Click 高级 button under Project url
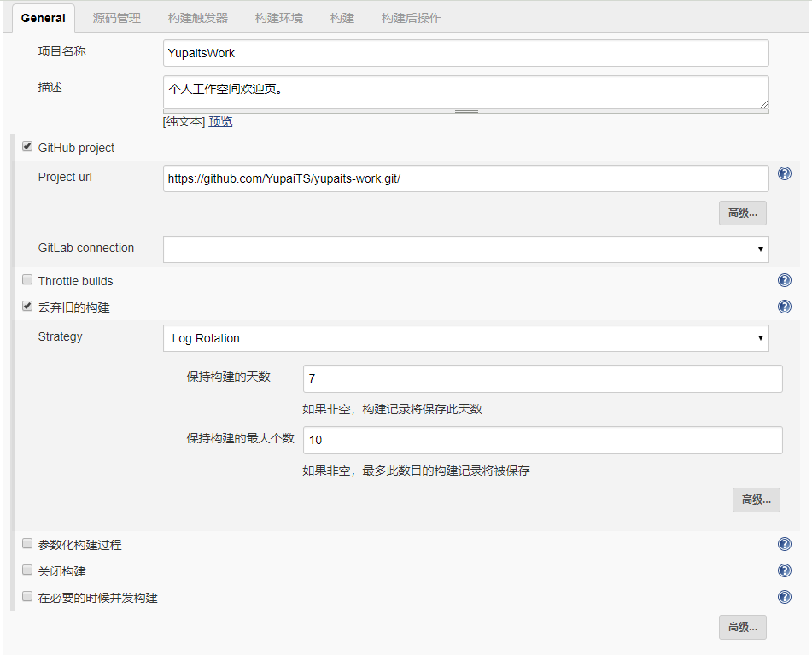 (742, 213)
